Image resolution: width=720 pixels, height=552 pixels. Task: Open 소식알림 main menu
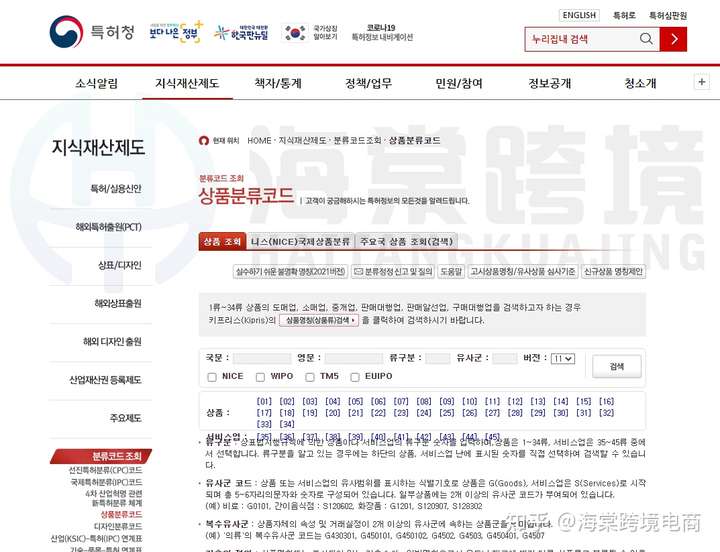click(x=96, y=83)
